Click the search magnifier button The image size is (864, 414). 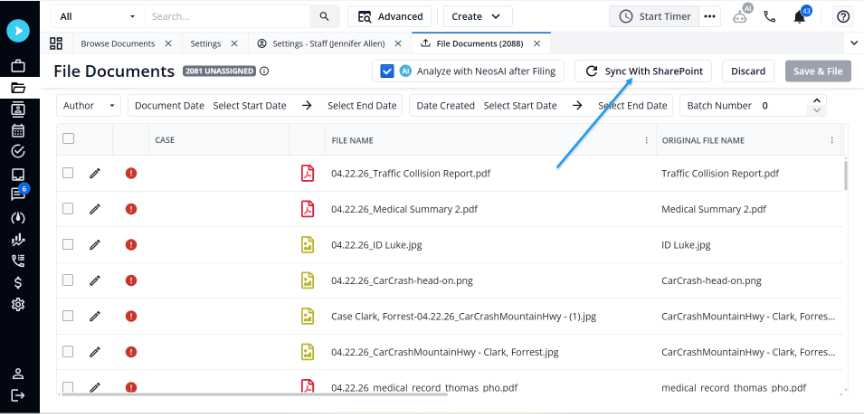325,17
